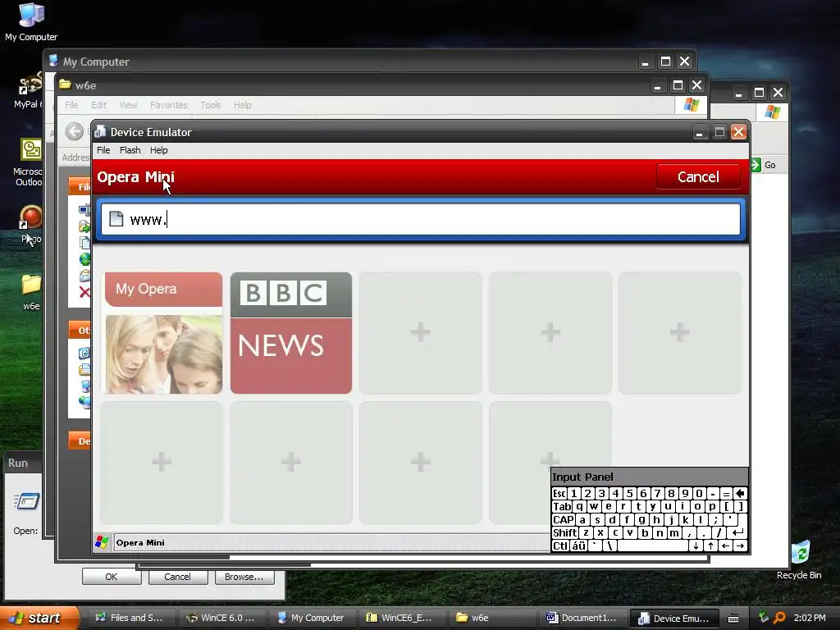
Task: Open the Recycle Bin
Action: pos(799,559)
